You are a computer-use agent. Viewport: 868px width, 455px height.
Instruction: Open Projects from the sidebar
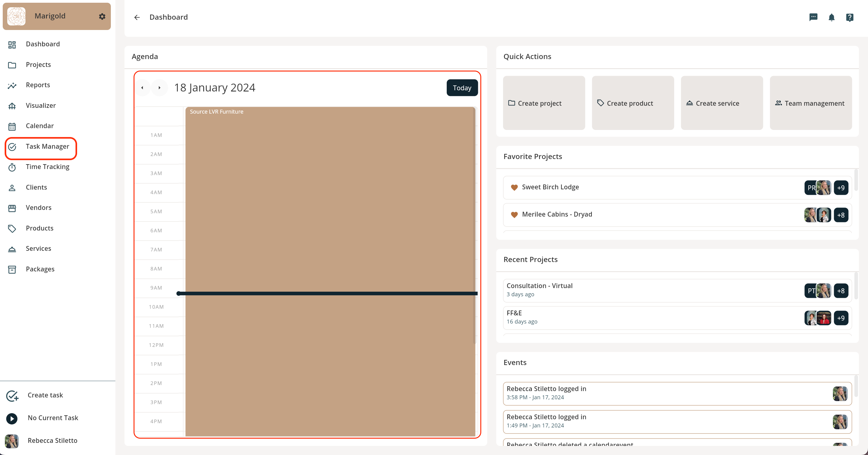coord(38,65)
